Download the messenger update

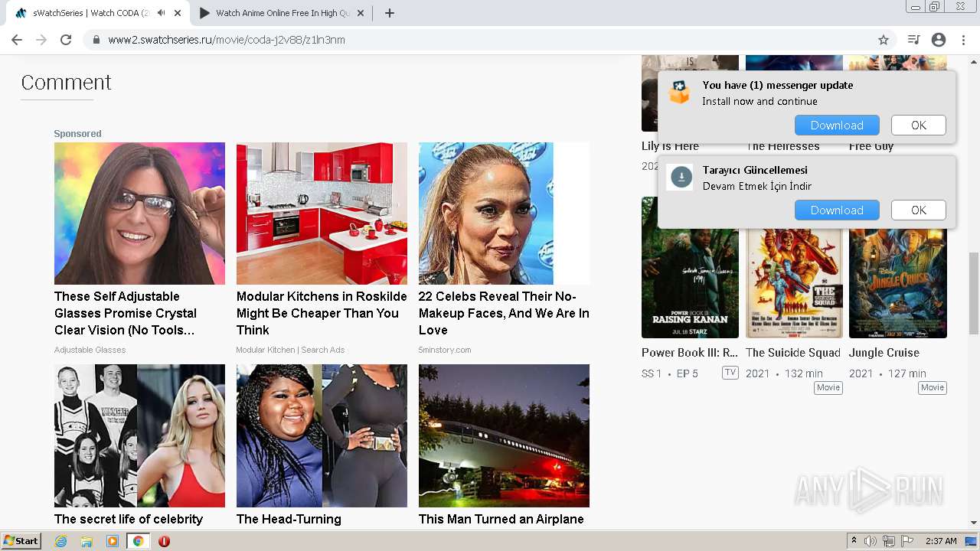(837, 126)
